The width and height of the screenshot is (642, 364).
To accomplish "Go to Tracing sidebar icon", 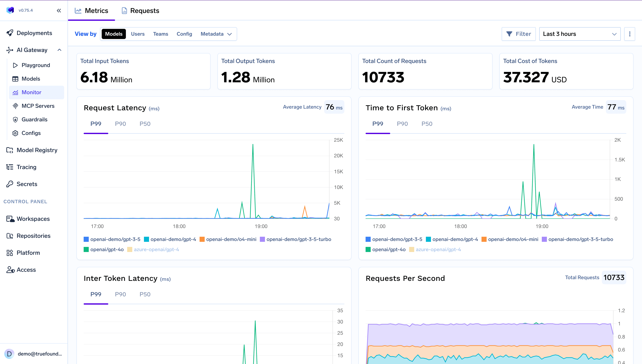I will click(x=10, y=167).
